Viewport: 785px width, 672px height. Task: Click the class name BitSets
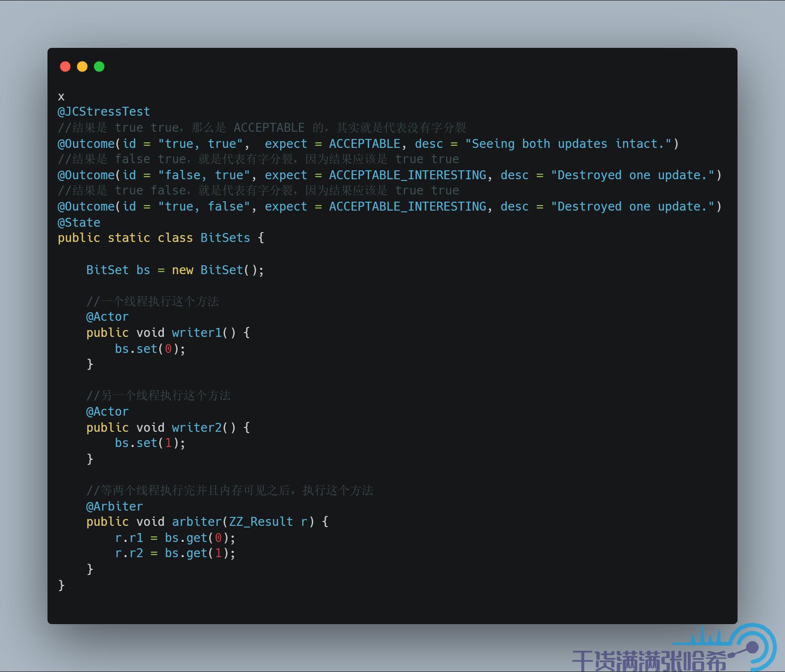coord(225,238)
